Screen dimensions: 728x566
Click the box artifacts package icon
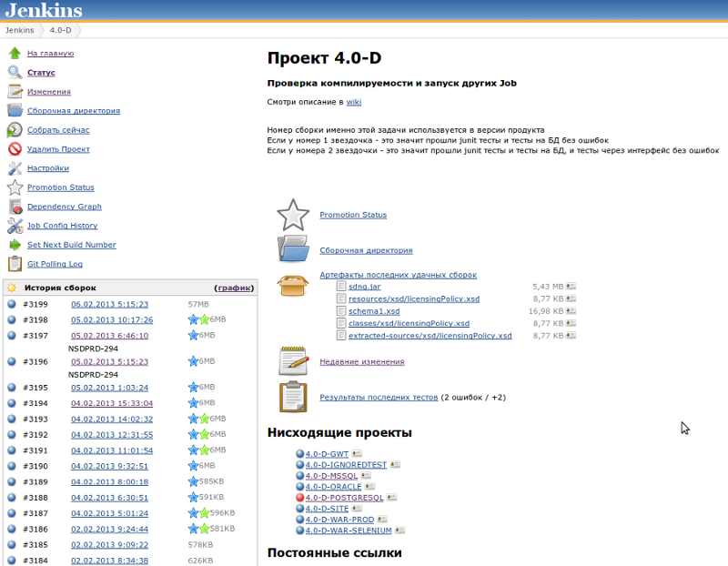click(x=292, y=285)
